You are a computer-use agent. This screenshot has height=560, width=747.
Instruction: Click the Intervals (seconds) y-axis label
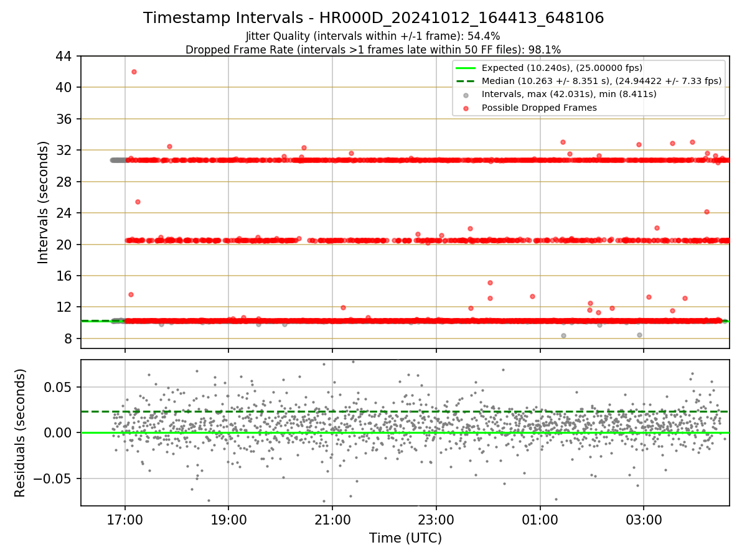pyautogui.click(x=44, y=202)
